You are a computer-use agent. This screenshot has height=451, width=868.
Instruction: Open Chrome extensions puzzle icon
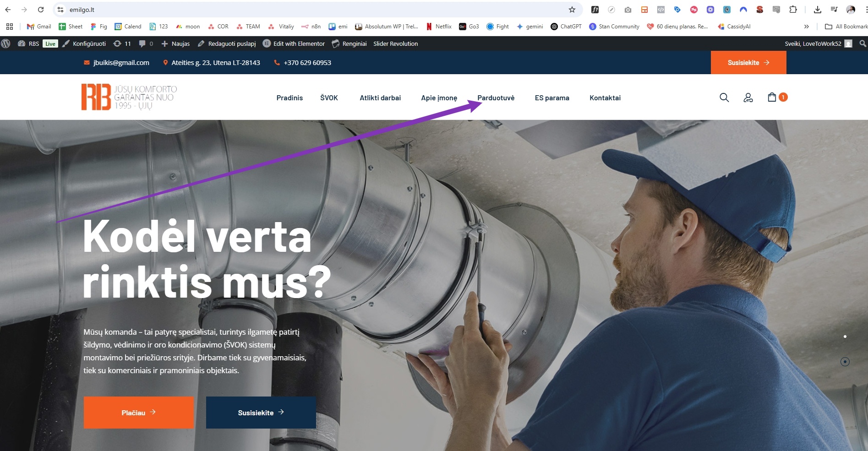pyautogui.click(x=793, y=10)
